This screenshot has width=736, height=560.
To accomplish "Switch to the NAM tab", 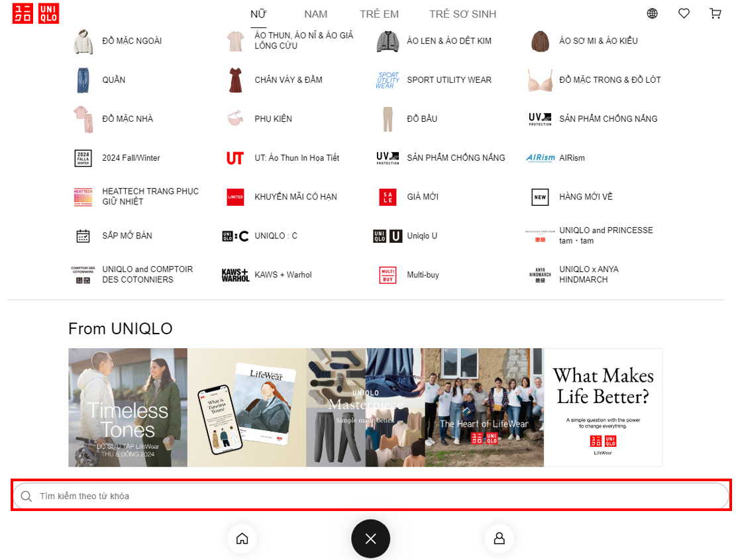I will coord(316,15).
